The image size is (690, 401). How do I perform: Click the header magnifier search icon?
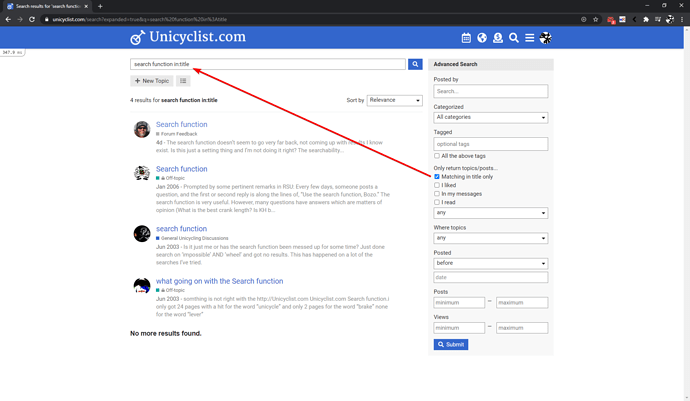[x=514, y=38]
